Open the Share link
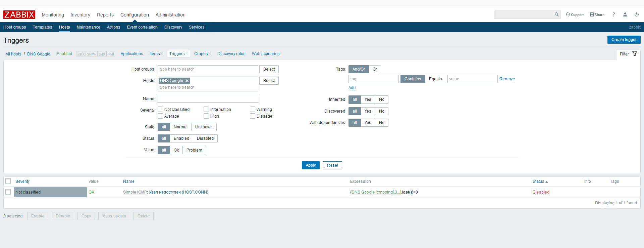 pyautogui.click(x=597, y=15)
